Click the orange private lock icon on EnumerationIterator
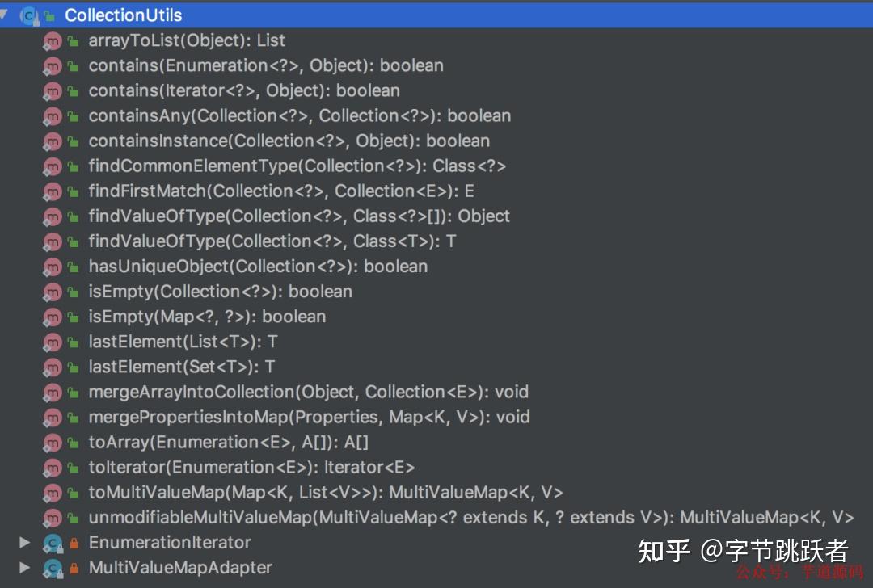The width and height of the screenshot is (873, 588). tap(74, 543)
